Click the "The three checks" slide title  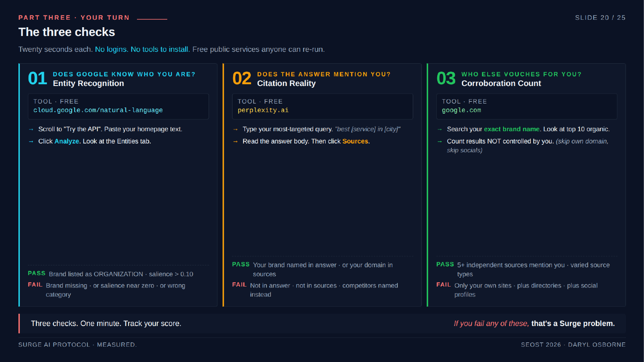click(x=67, y=32)
